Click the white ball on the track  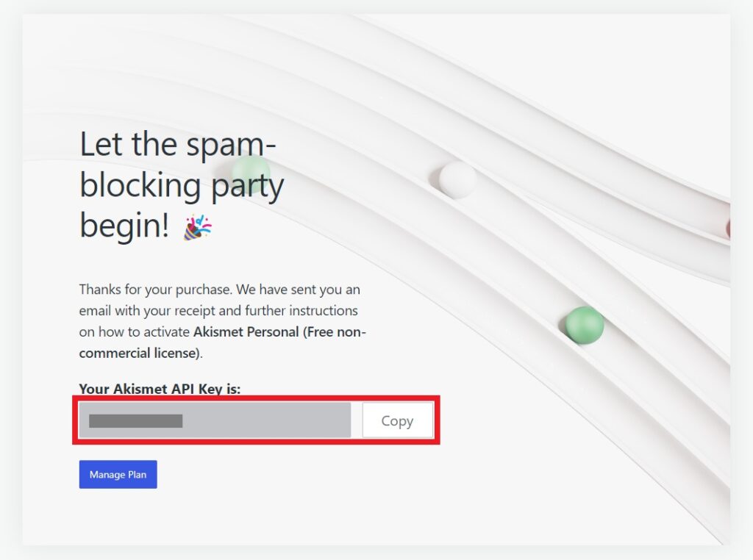pos(457,179)
